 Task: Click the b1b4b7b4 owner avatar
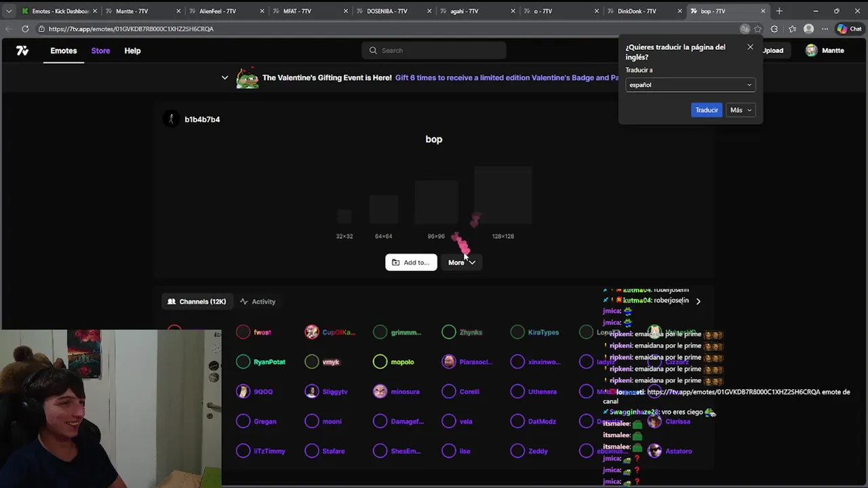coord(171,119)
